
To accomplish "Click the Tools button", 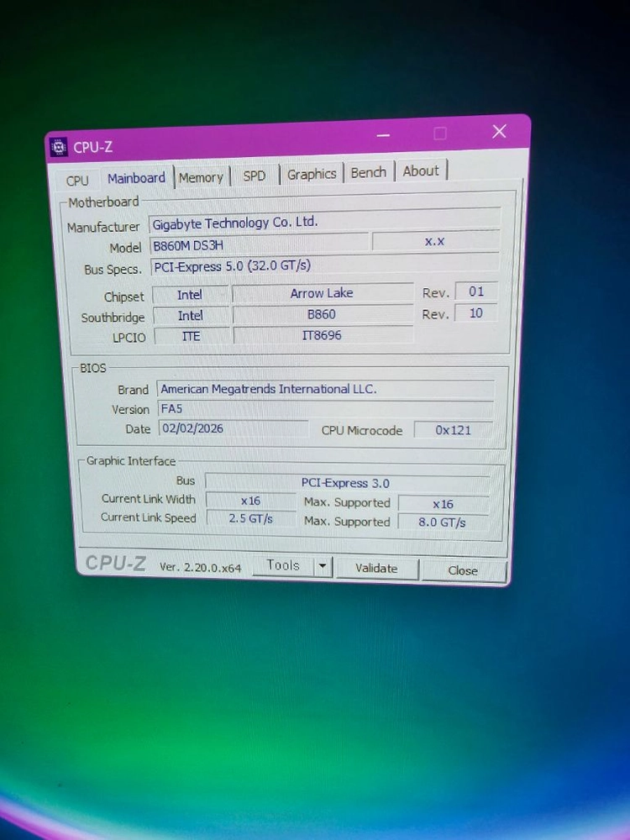I will 283,565.
